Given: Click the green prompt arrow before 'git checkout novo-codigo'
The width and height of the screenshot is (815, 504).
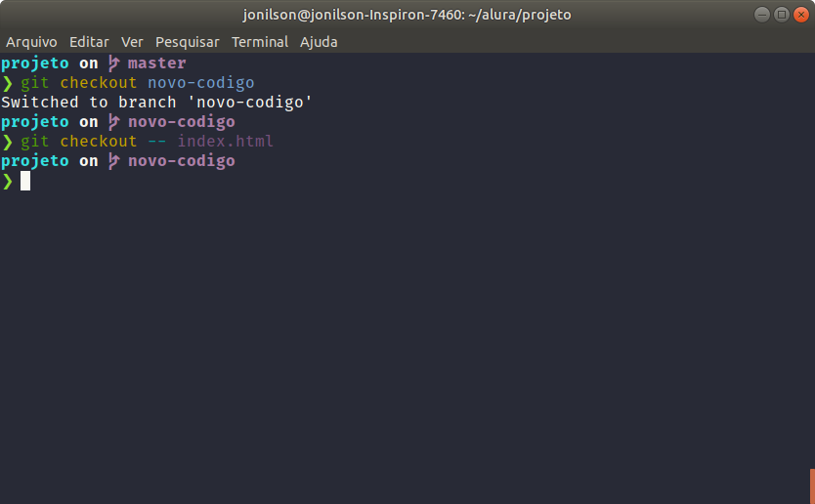Looking at the screenshot, I should [x=7, y=83].
